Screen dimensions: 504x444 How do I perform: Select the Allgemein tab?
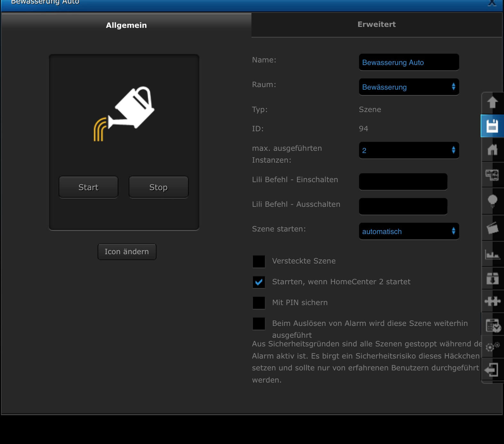tap(126, 25)
